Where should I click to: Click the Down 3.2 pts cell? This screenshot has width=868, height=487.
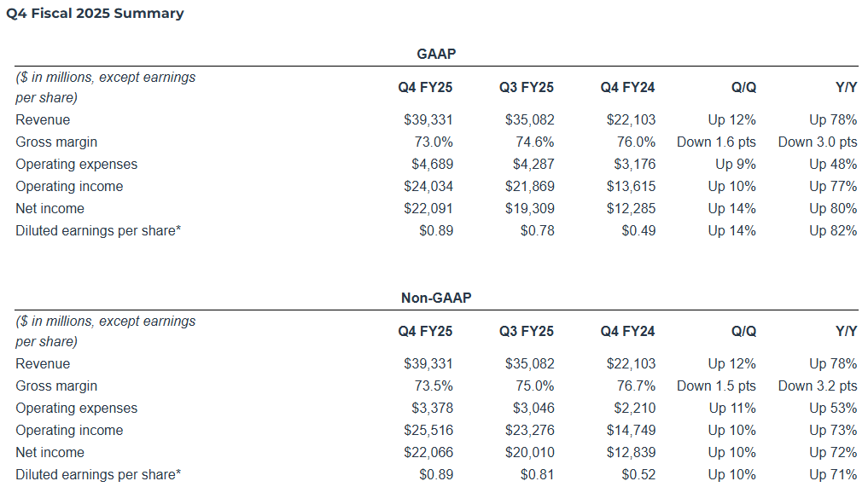[x=818, y=386]
